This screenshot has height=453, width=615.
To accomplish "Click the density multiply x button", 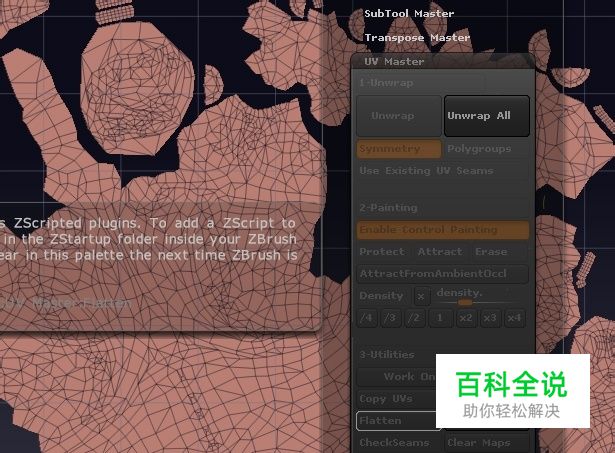I will click(x=421, y=297).
